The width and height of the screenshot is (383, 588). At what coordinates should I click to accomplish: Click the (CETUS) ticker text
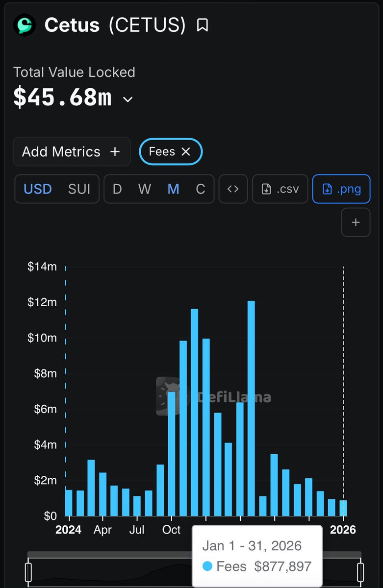tap(147, 25)
